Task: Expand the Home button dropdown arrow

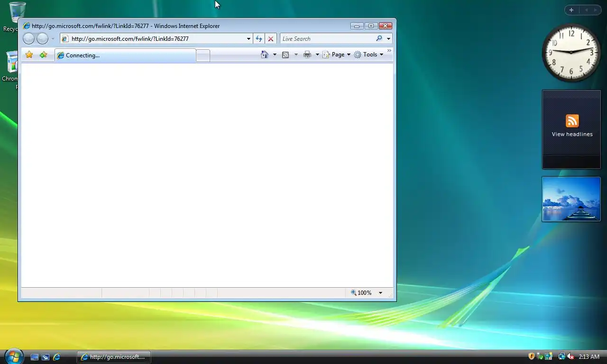Action: pos(274,55)
